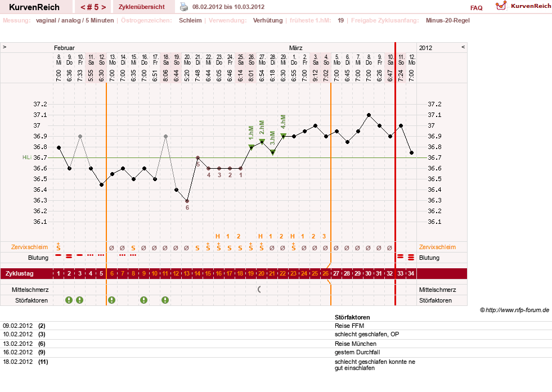Select cycle day 14 in the Zyklustag row
Viewport: 552px width, 392px height.
(197, 273)
